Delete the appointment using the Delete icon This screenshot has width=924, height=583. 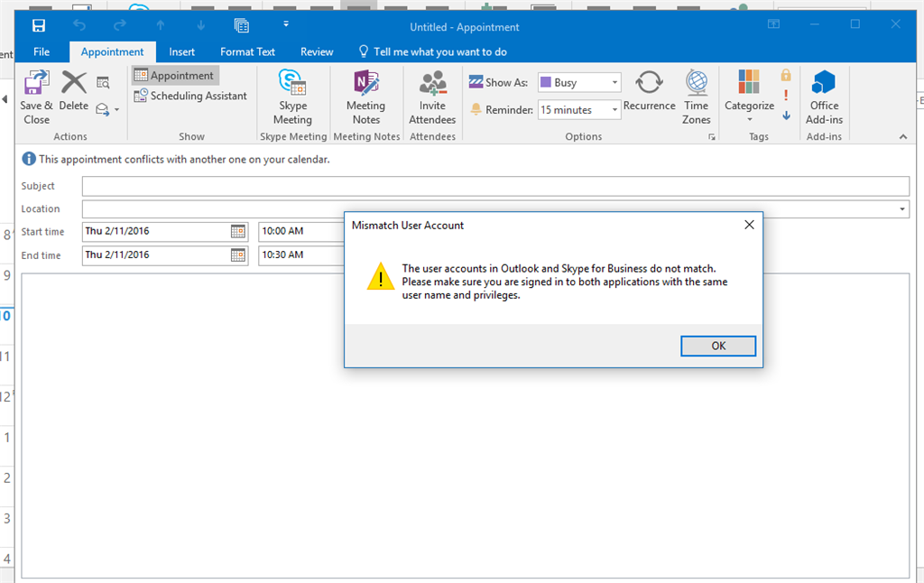pyautogui.click(x=74, y=91)
